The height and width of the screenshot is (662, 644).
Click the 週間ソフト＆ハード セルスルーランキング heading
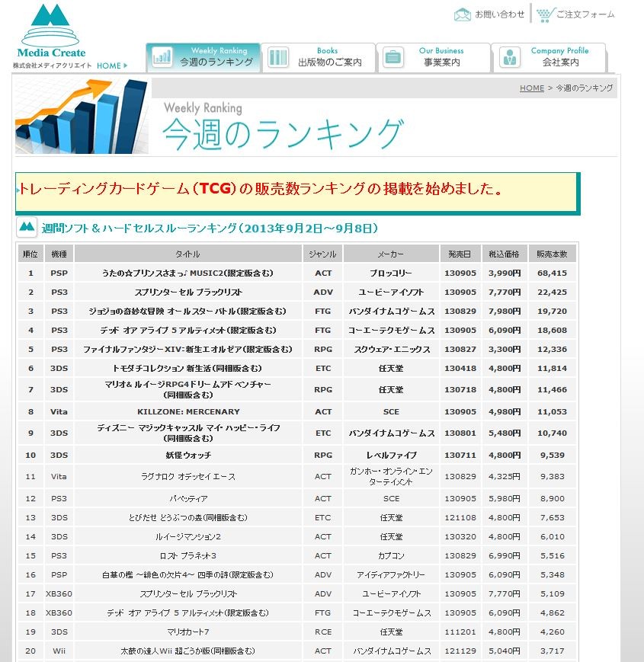[x=210, y=229]
